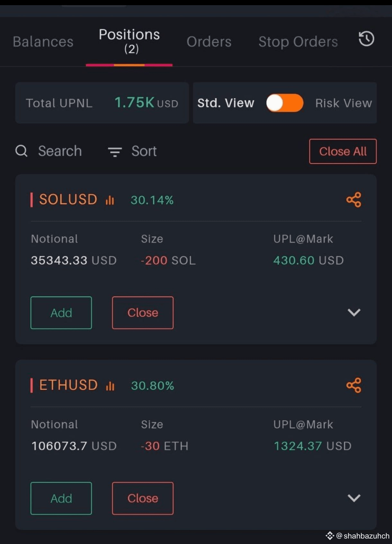This screenshot has height=544, width=392.
Task: Click the ETHUSD share icon
Action: coord(354,385)
